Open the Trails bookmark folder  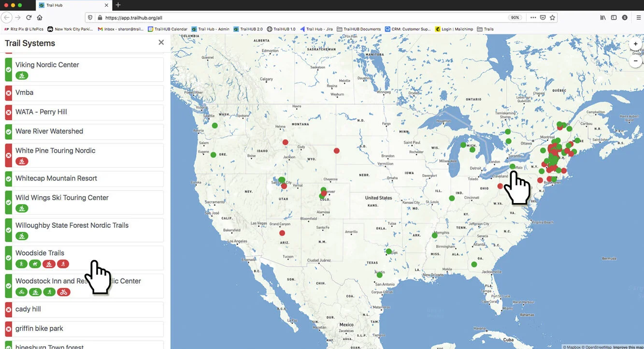click(485, 29)
